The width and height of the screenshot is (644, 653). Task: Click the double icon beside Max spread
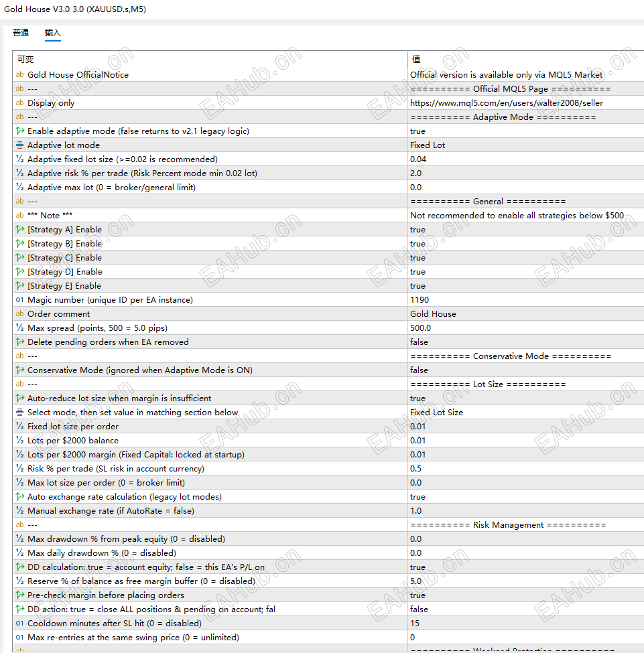[19, 328]
